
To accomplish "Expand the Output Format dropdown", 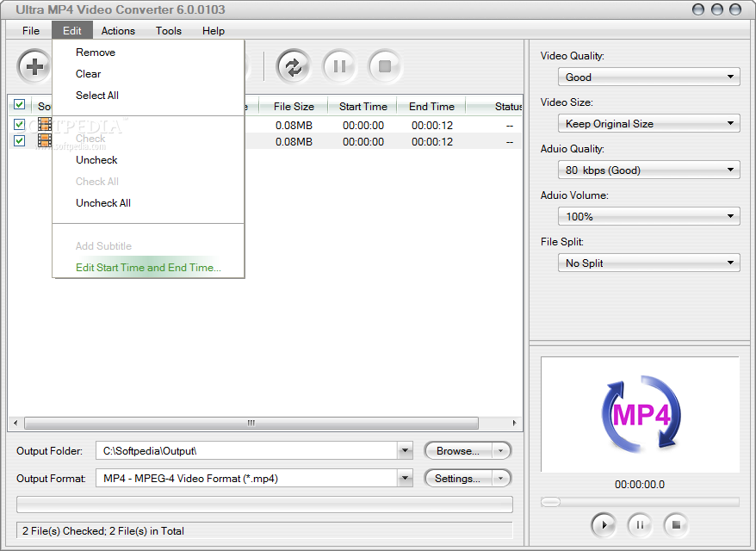I will pos(405,478).
